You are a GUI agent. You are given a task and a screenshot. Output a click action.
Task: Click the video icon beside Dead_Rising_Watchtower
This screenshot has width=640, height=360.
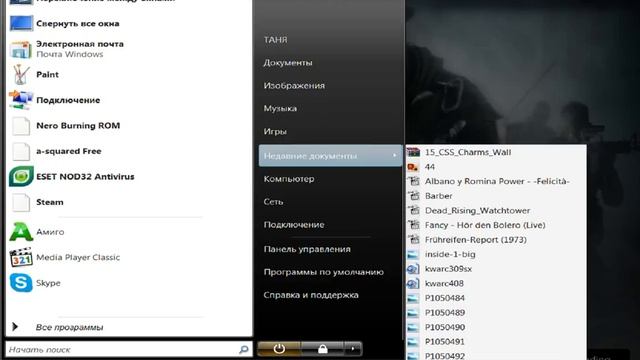[414, 211]
